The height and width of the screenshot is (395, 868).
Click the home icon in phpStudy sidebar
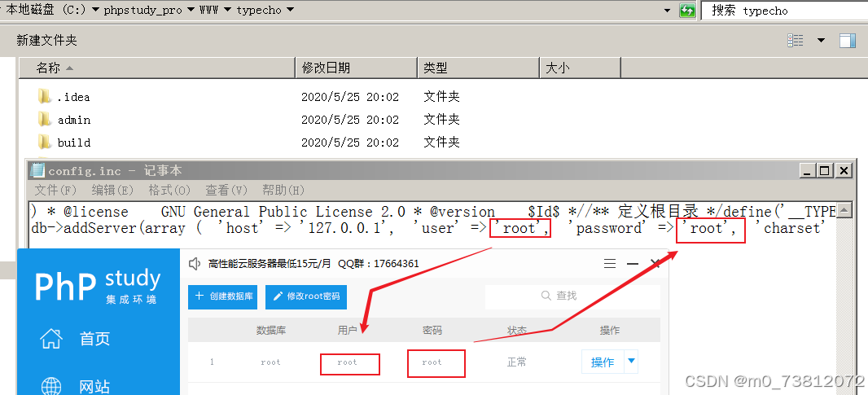51,338
